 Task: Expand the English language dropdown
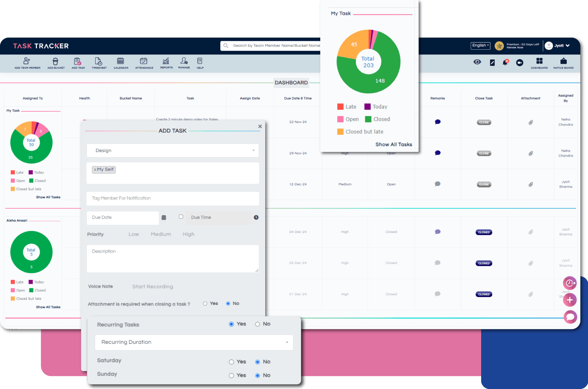click(480, 46)
